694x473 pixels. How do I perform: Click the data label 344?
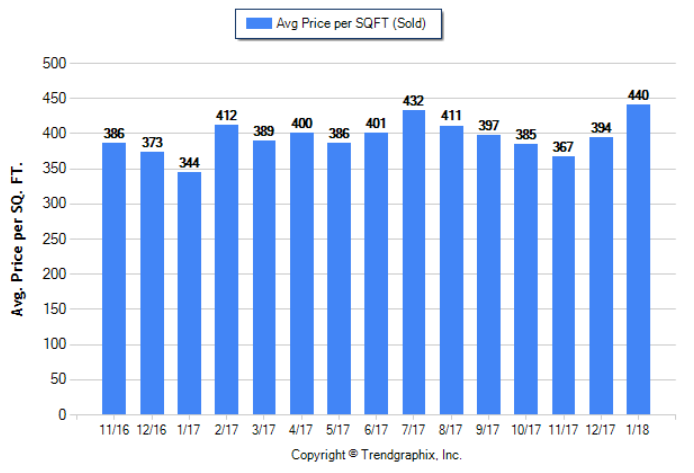(189, 162)
